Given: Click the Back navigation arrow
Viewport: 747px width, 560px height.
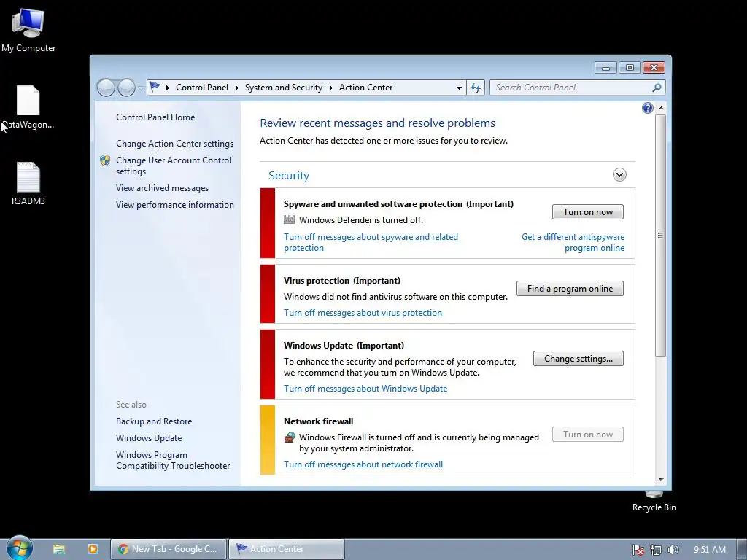Looking at the screenshot, I should pyautogui.click(x=106, y=87).
